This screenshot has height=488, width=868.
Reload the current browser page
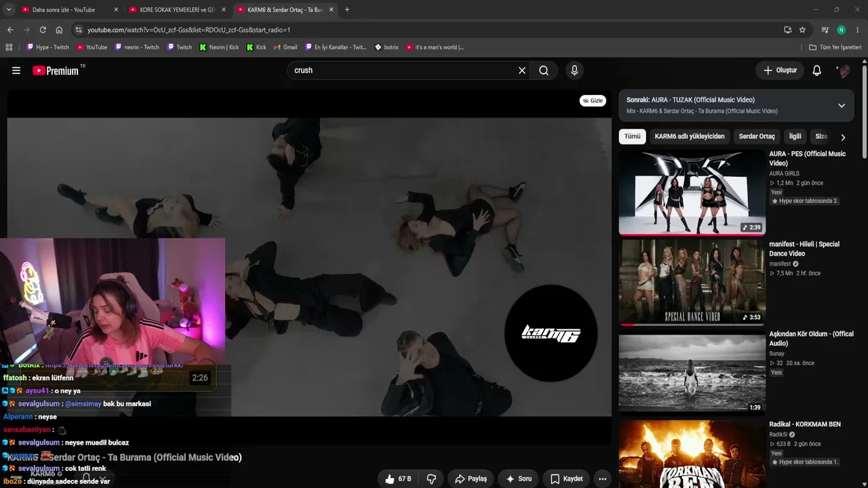(43, 30)
